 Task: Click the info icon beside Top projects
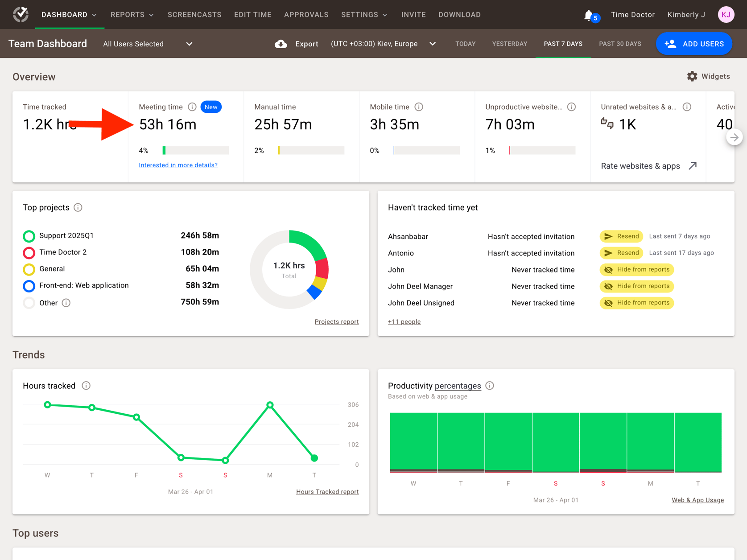78,208
